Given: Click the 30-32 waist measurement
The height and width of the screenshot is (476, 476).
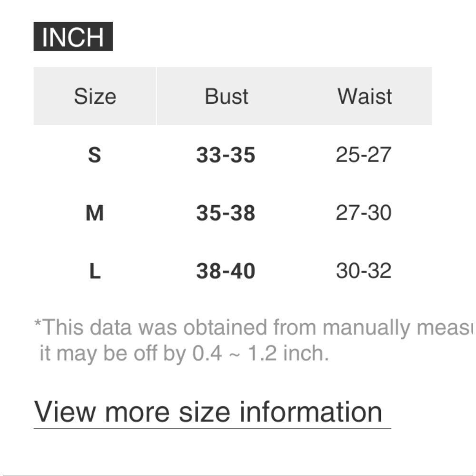Looking at the screenshot, I should coord(363,271).
